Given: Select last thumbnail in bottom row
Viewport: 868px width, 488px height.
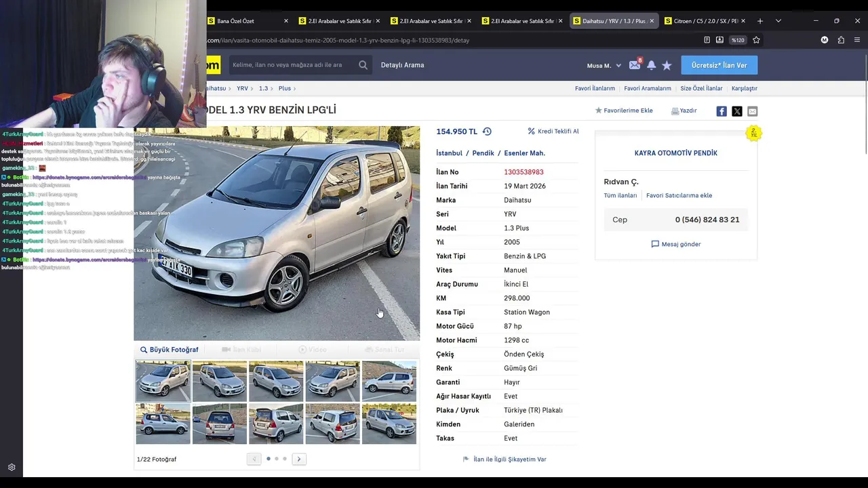Looking at the screenshot, I should point(389,424).
